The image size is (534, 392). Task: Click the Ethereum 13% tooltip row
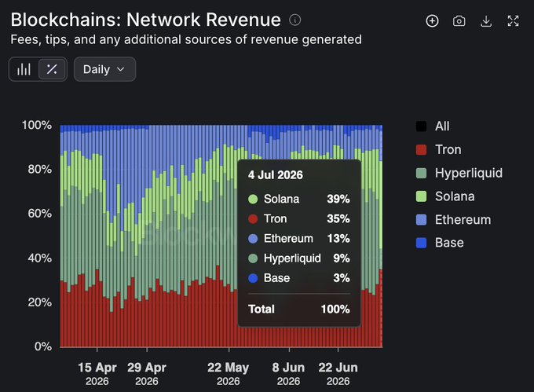pyautogui.click(x=298, y=238)
